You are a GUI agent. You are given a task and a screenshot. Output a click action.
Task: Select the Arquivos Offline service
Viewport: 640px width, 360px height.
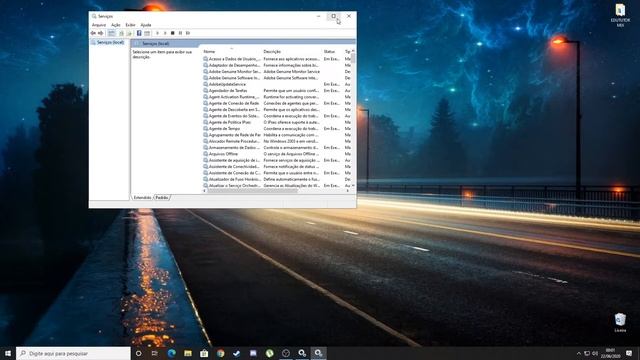[x=277, y=154]
